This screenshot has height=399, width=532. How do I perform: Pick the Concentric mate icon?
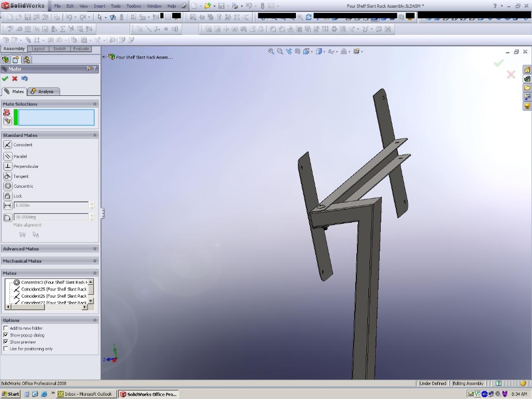tap(8, 186)
